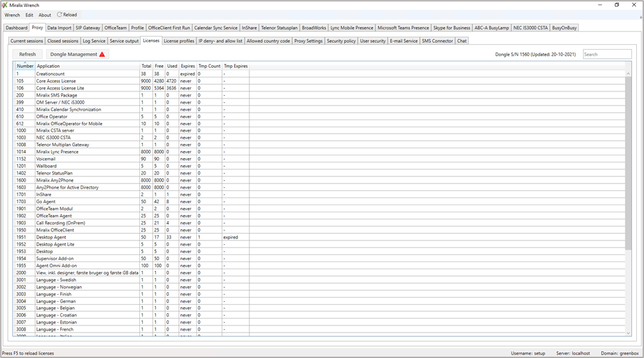This screenshot has width=644, height=358.
Task: Open the Log Service sub-tab
Action: [x=94, y=41]
